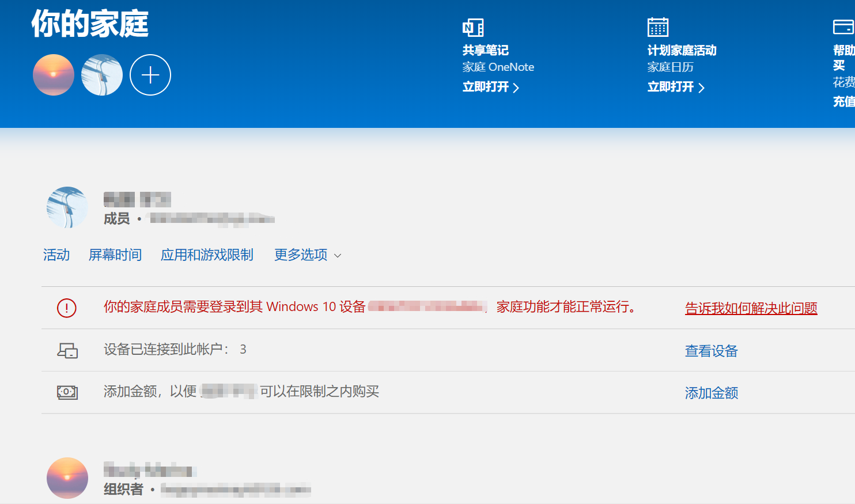Image resolution: width=855 pixels, height=504 pixels.
Task: Open the member's profile avatar photo
Action: [x=67, y=207]
